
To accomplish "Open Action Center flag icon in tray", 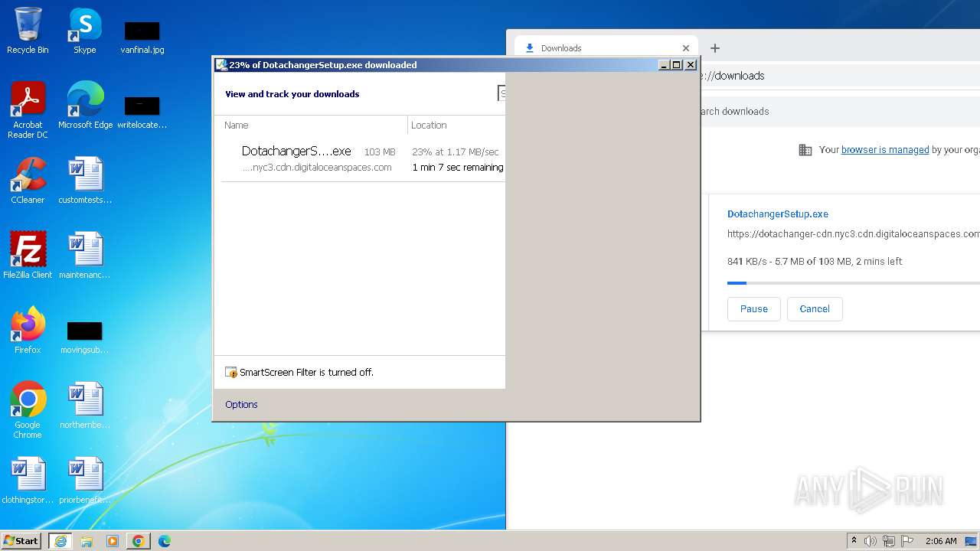I will tap(907, 541).
